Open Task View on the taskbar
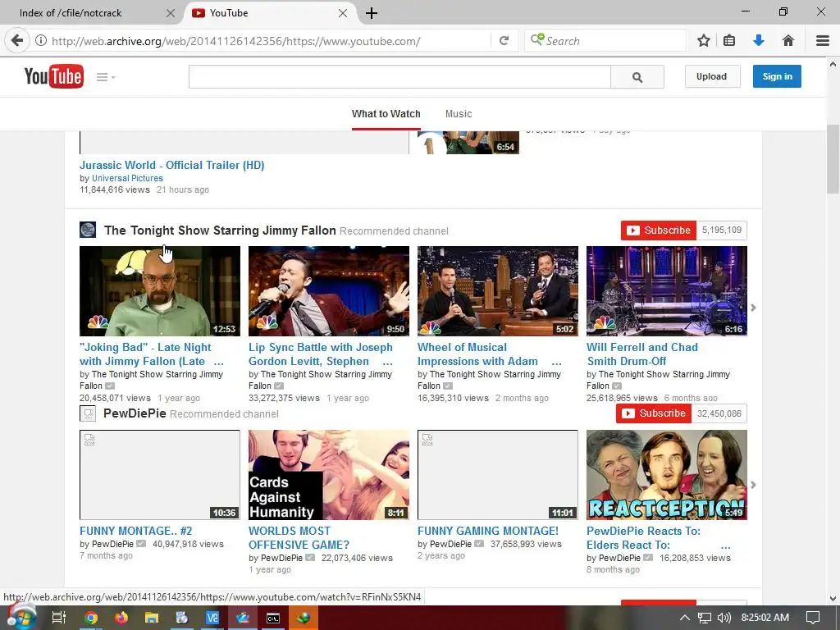Screen dimensions: 840x630 59,618
